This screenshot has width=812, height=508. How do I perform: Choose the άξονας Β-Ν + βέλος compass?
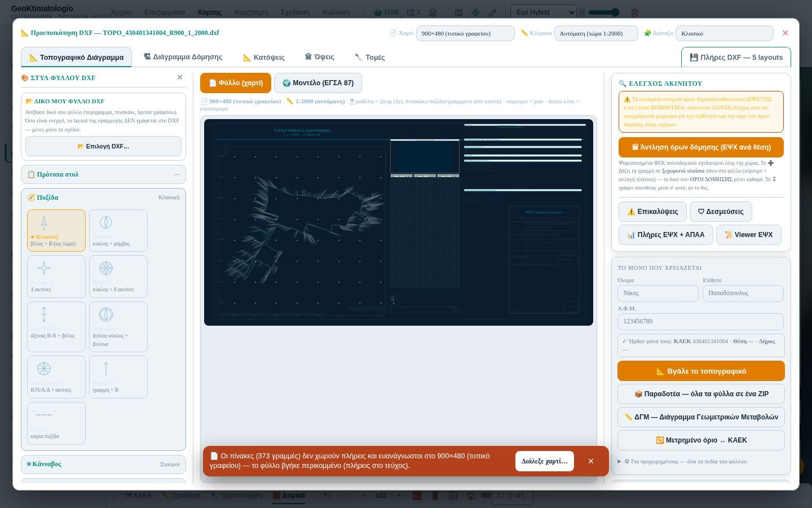[56, 326]
